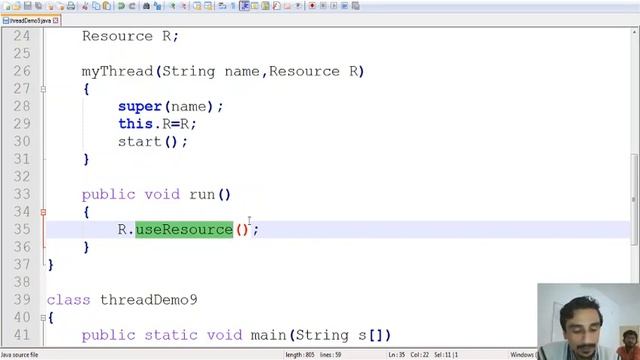Collapse the run method block at line 34
This screenshot has width=640, height=360.
pos(43,212)
